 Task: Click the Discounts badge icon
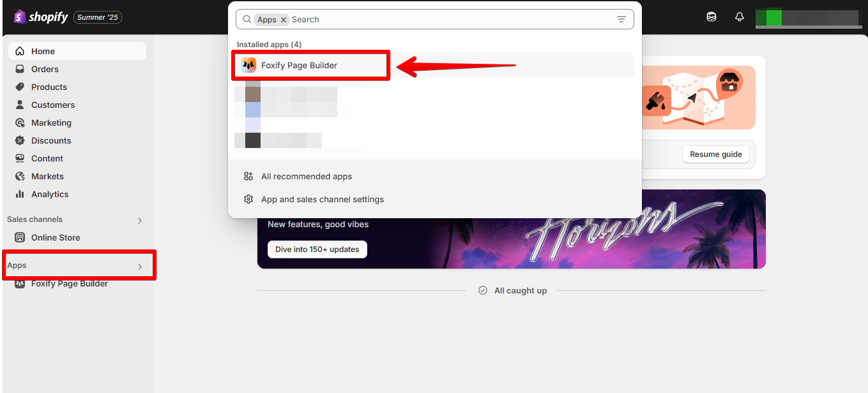pos(20,140)
